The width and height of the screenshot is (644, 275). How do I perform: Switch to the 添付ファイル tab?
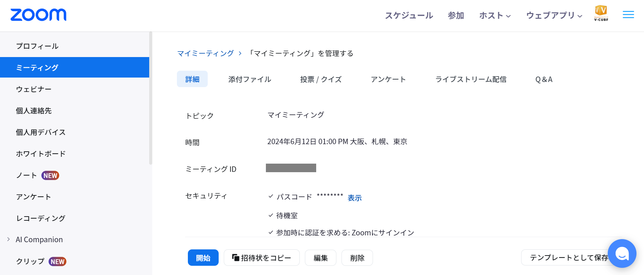[x=249, y=79]
